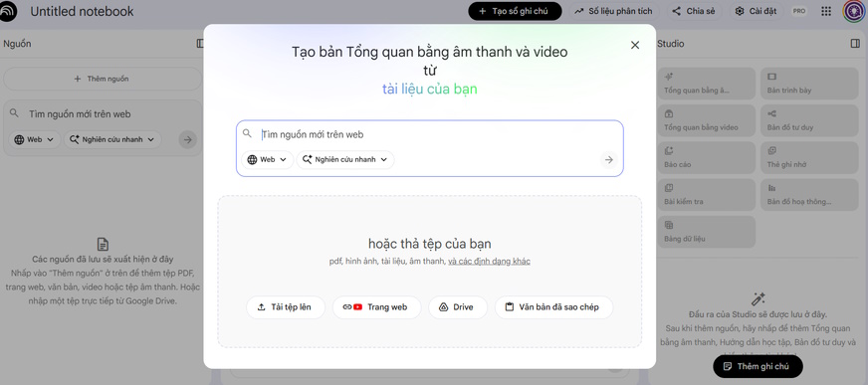Click the magnifier icon in the dialog search box
The height and width of the screenshot is (385, 868).
pyautogui.click(x=247, y=133)
